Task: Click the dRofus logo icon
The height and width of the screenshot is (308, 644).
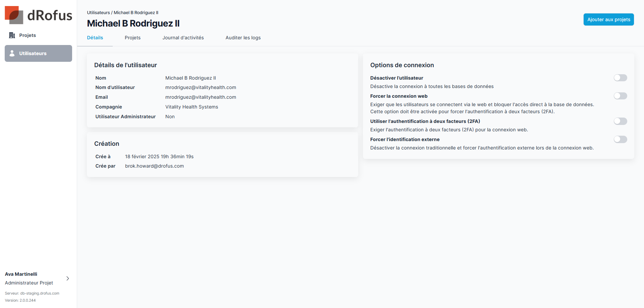Action: coord(14,15)
